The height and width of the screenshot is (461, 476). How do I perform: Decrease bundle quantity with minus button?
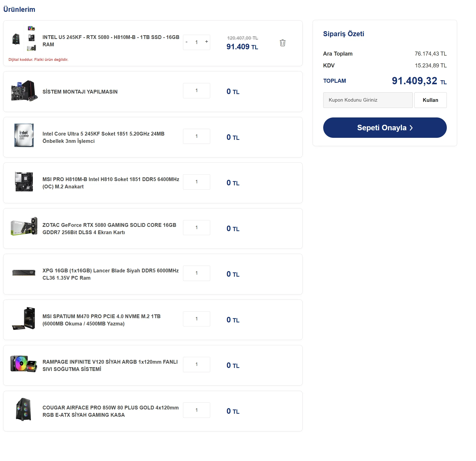(x=187, y=42)
